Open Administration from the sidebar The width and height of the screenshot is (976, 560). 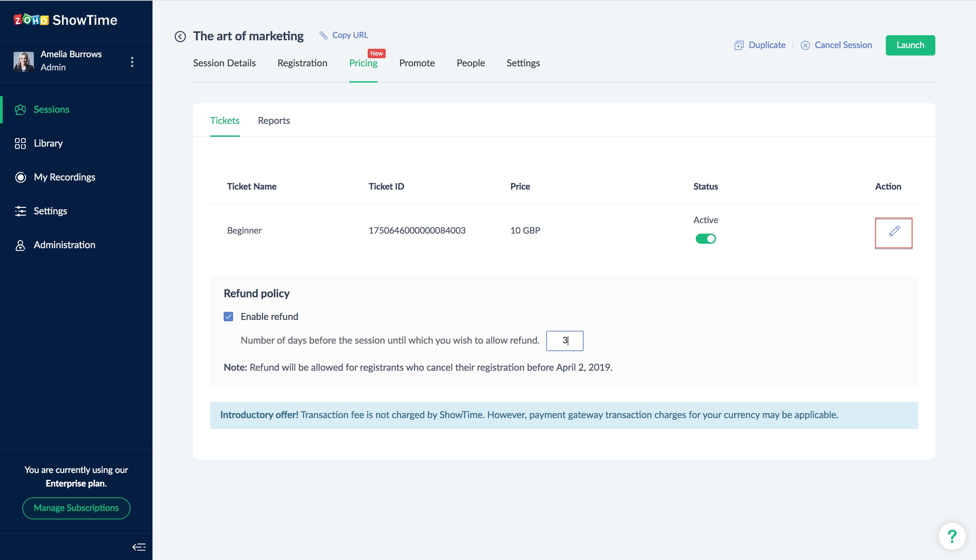pyautogui.click(x=64, y=245)
